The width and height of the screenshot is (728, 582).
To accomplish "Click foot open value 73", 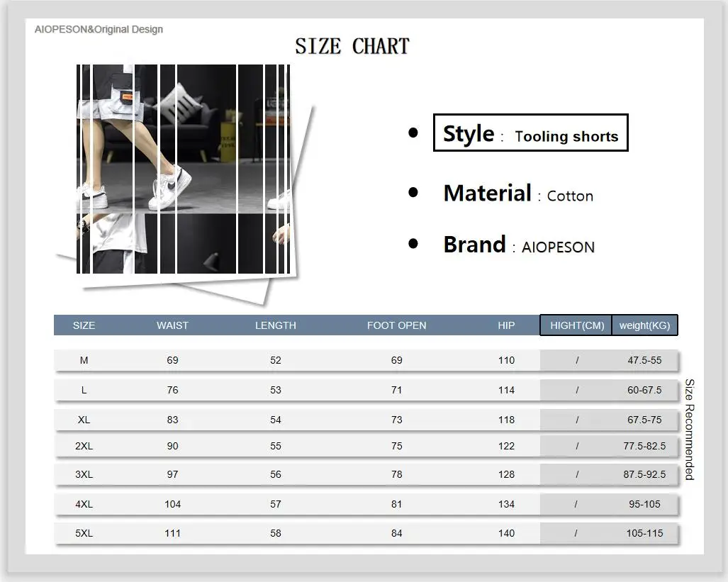I will [x=396, y=420].
